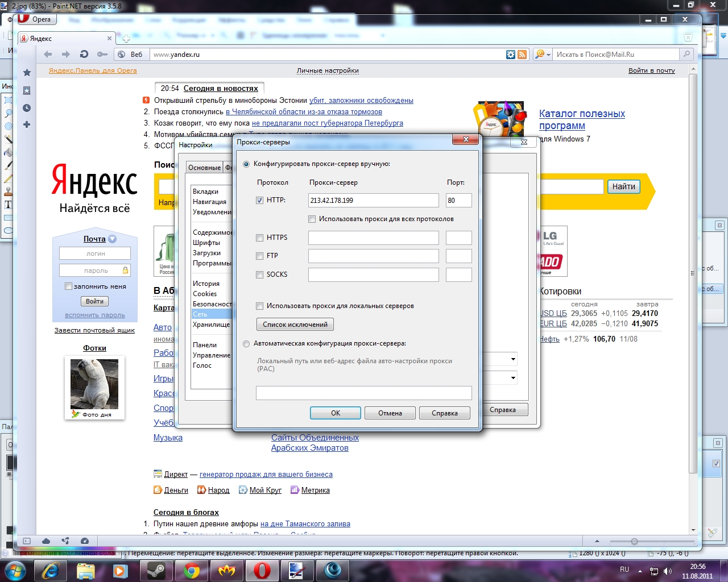This screenshot has width=728, height=582.
Task: Click Opera Turbo gauge icon in status bar
Action: (x=85, y=541)
